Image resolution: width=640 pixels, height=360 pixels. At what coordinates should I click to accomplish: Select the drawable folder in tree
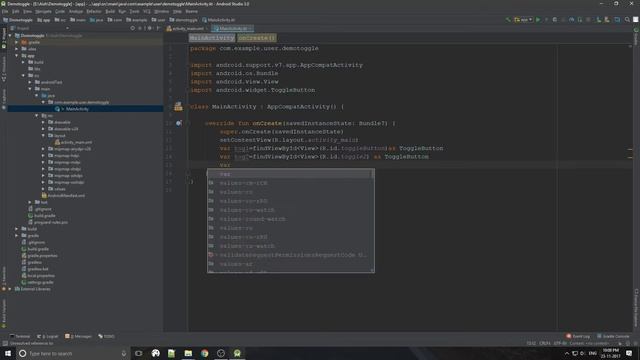(x=59, y=122)
